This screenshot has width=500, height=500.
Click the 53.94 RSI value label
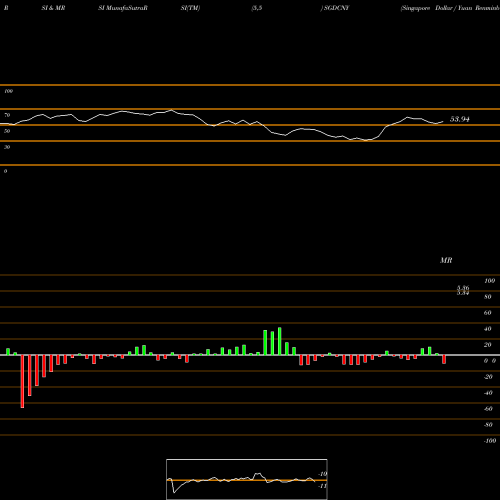[x=460, y=119]
